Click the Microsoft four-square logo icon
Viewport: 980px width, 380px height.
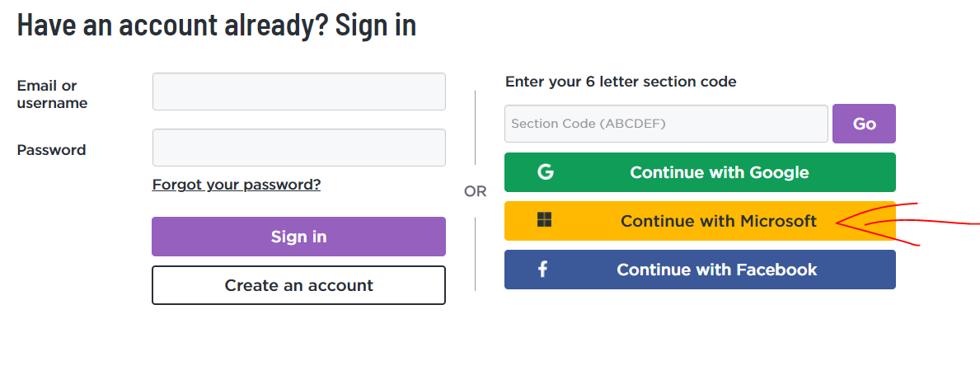point(544,219)
